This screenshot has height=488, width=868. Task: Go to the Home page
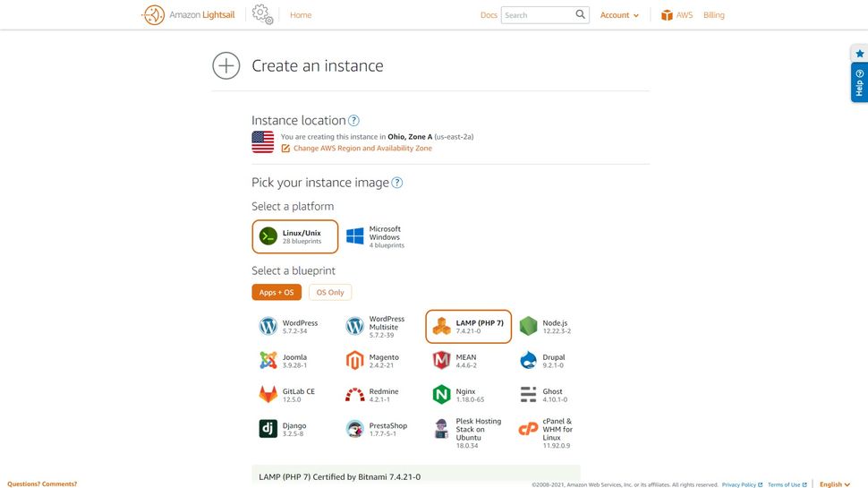click(x=301, y=15)
